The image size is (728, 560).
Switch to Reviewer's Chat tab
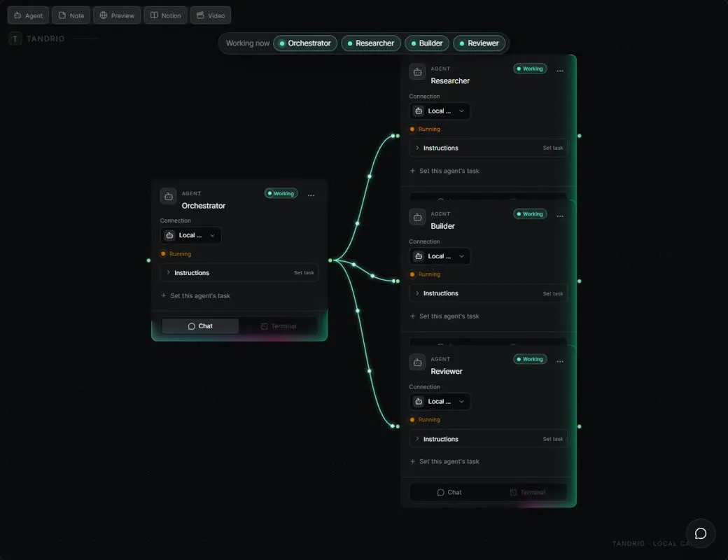tap(449, 492)
